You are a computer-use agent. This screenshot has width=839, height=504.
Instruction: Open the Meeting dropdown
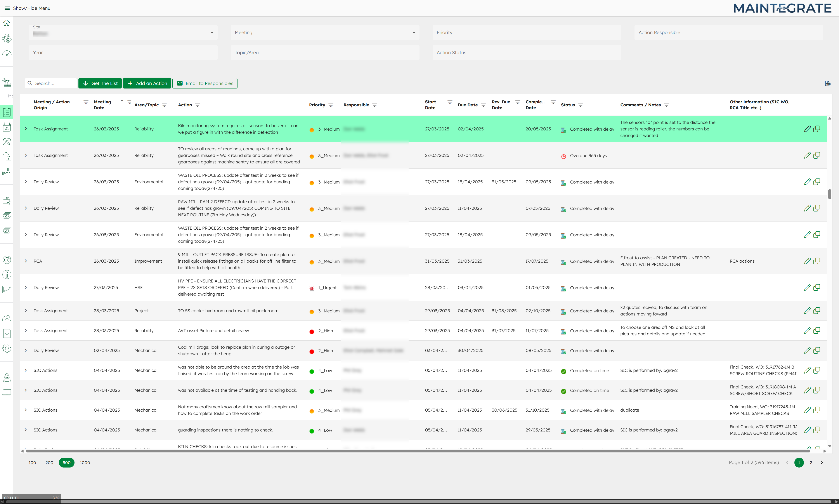(414, 33)
